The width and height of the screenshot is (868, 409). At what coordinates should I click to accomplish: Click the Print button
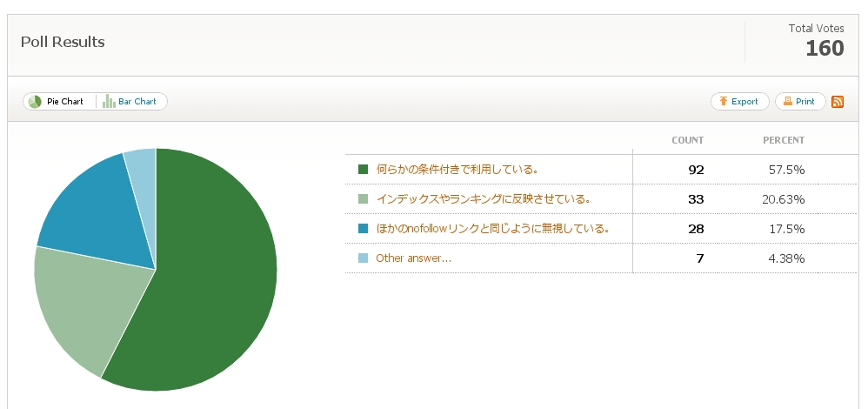[x=800, y=102]
